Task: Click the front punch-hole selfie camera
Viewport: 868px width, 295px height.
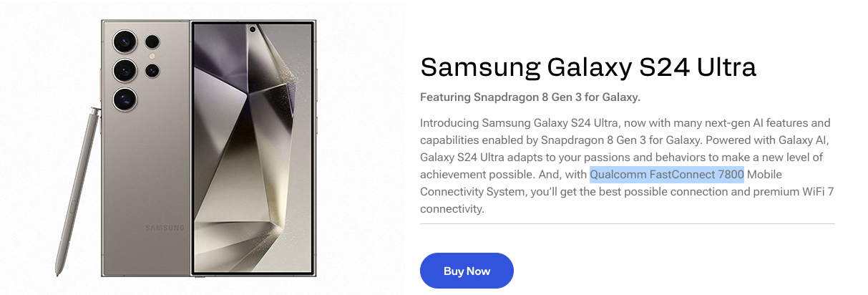Action: (253, 30)
